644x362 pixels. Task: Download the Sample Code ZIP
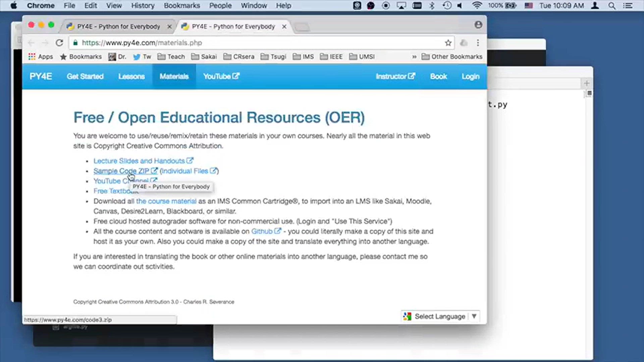pyautogui.click(x=125, y=171)
